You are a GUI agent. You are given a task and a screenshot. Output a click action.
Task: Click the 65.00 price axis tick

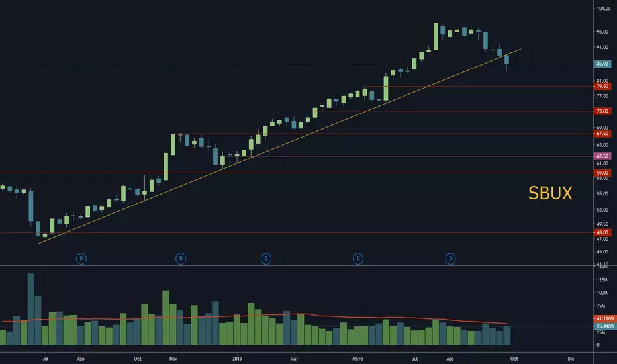point(602,145)
